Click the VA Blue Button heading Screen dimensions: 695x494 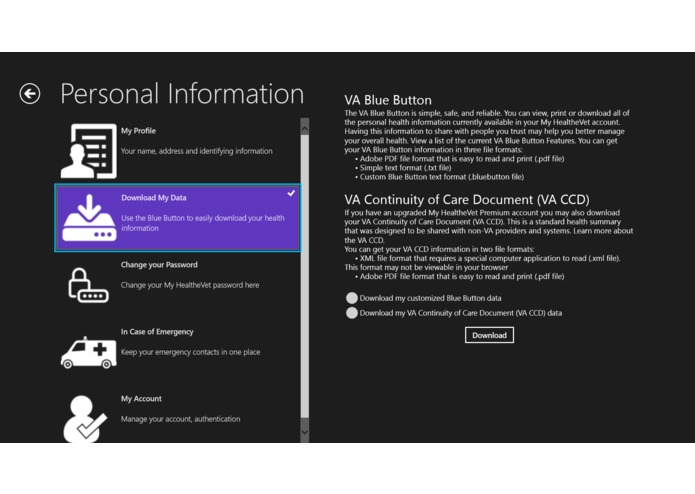388,100
